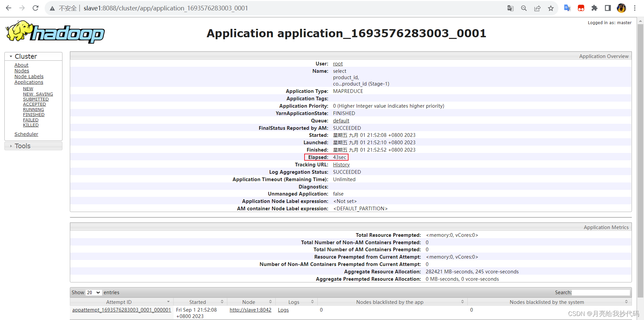
Task: Open the Show entries dropdown
Action: [93, 292]
